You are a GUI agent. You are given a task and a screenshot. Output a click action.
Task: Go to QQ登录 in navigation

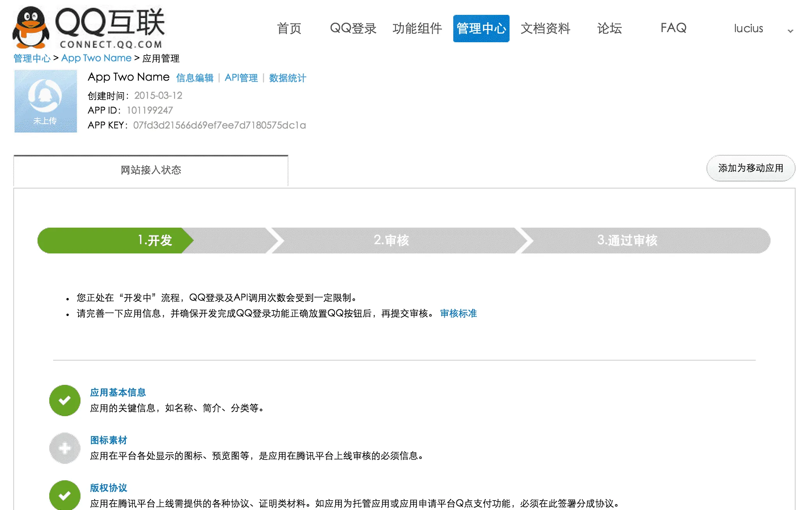[x=353, y=29]
